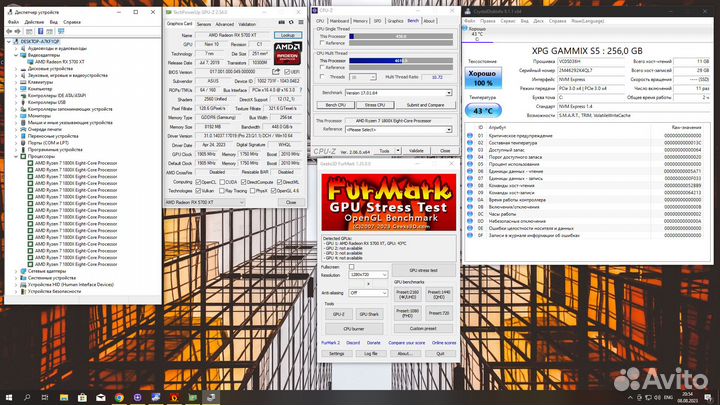Click the scan hardware monitor icon in Device Manager
Screen dimensions: 720x405
coord(61,31)
